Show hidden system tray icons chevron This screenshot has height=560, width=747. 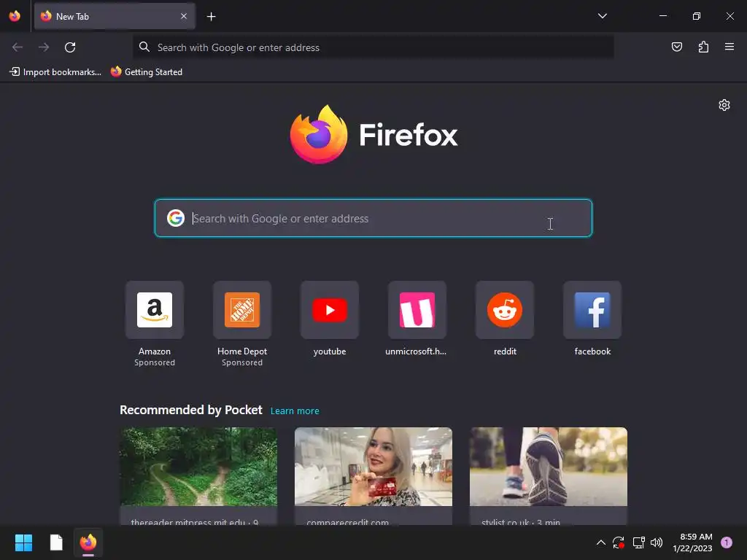[x=601, y=542]
